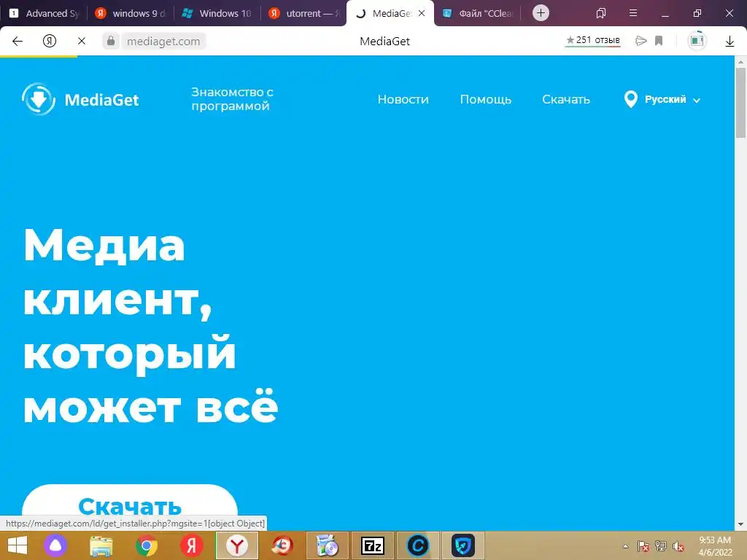Stop page loading with the X button
Image resolution: width=747 pixels, height=560 pixels.
click(82, 41)
